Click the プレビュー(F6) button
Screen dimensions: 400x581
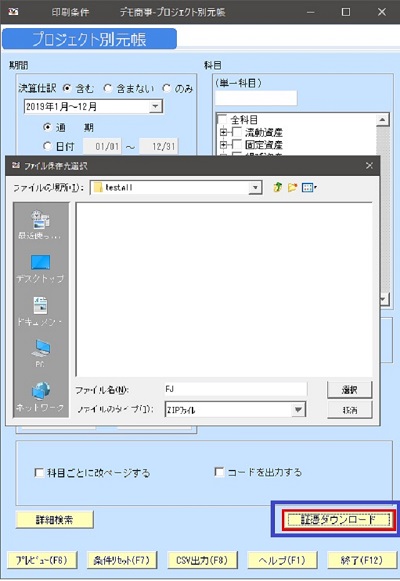(42, 560)
